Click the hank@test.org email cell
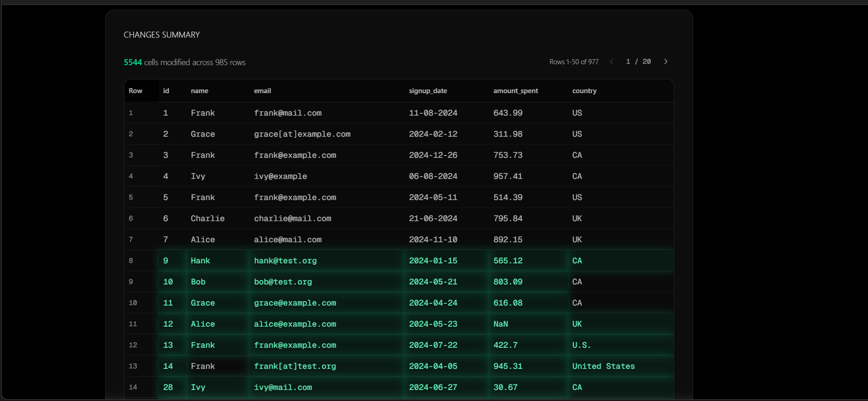 (x=285, y=261)
